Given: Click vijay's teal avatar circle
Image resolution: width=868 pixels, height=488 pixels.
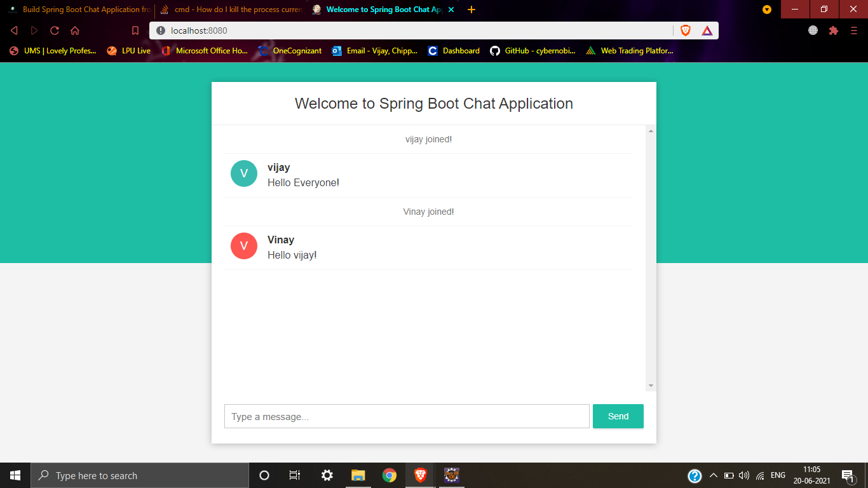Looking at the screenshot, I should (244, 173).
